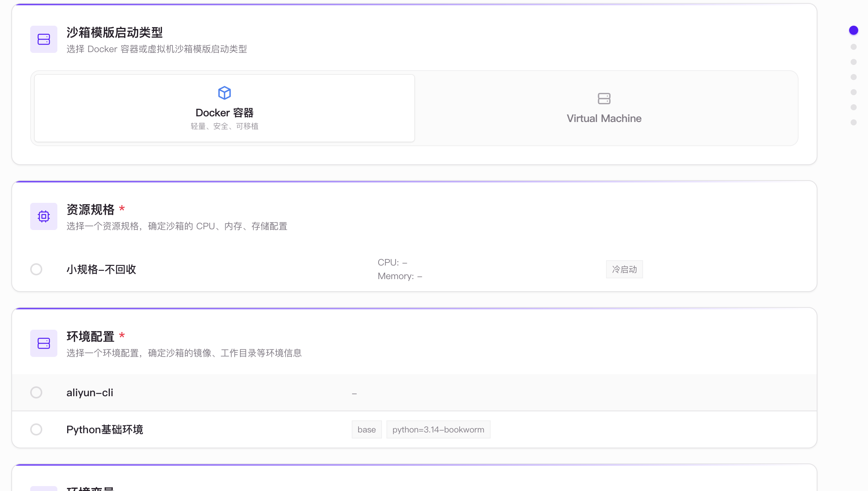The width and height of the screenshot is (868, 491).
Task: Click the 冷启动 tag
Action: pos(625,269)
